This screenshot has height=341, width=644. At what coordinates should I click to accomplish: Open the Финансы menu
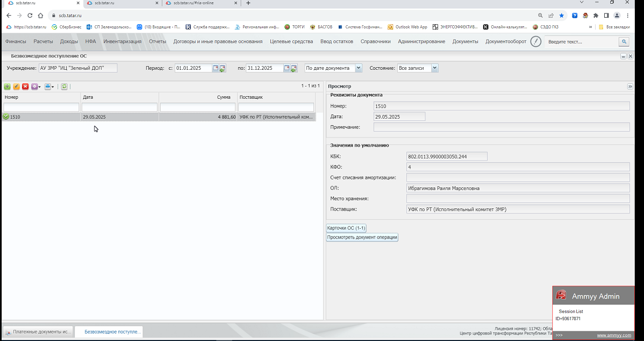(x=16, y=41)
